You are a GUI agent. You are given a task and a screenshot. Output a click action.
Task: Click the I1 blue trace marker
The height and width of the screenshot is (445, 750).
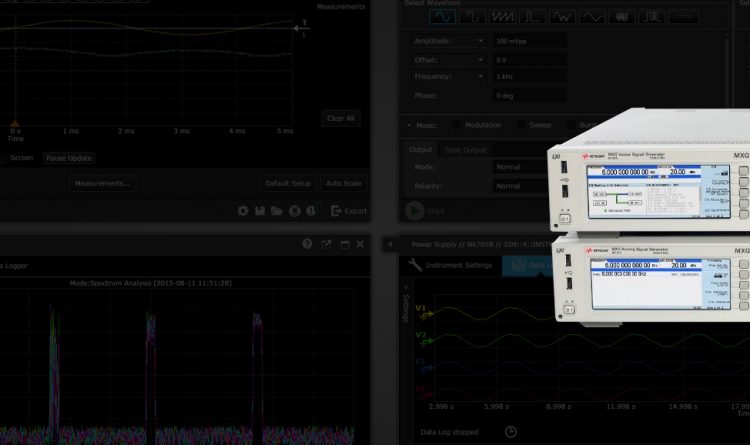click(424, 365)
